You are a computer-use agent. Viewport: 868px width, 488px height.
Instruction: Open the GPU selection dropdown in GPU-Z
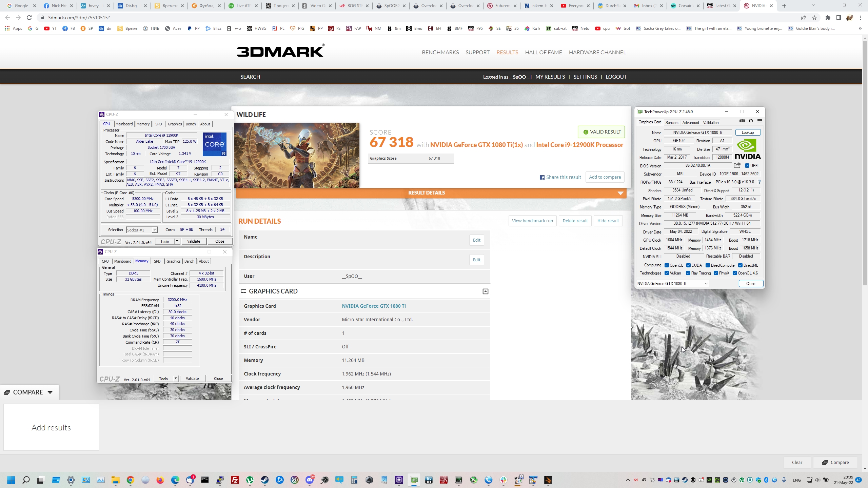pos(672,284)
